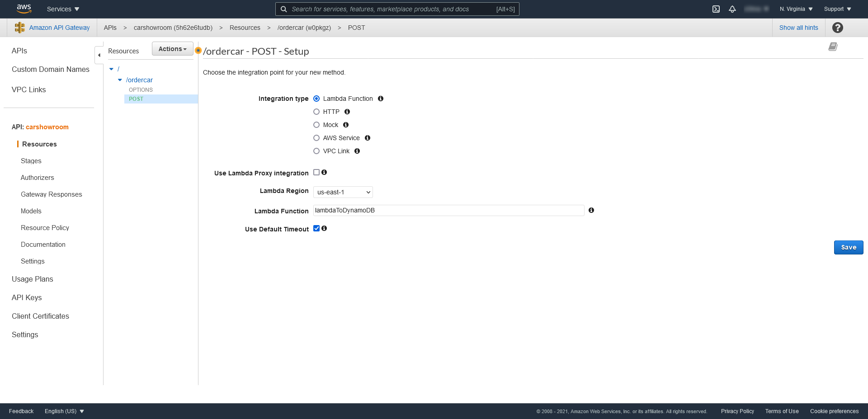The image size is (868, 419).
Task: Collapse the /ordercar resource tree arrow
Action: point(120,80)
